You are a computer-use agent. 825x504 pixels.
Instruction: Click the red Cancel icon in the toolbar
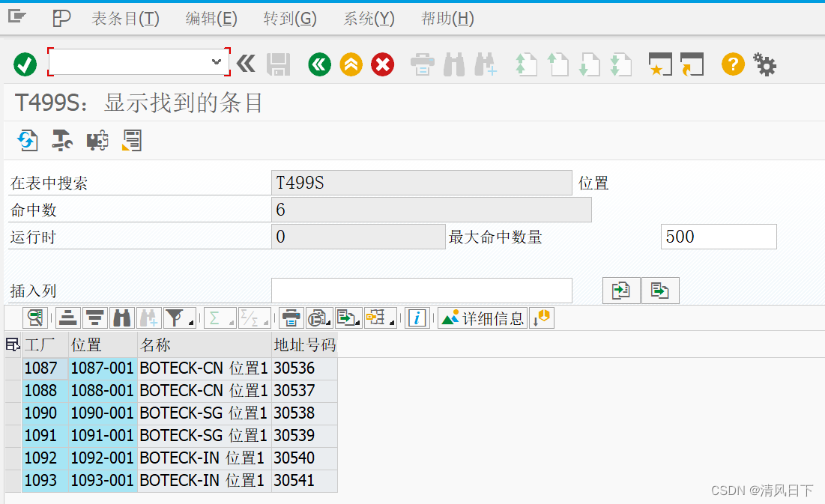tap(382, 64)
